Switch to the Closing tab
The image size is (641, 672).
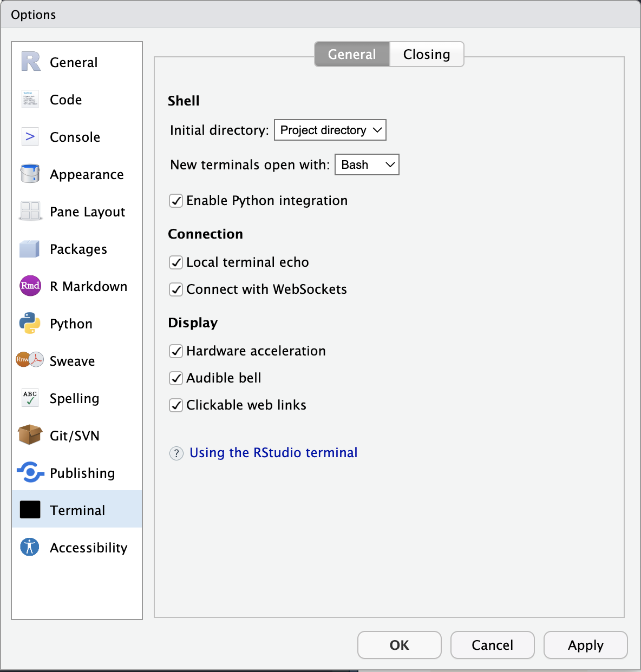[426, 54]
